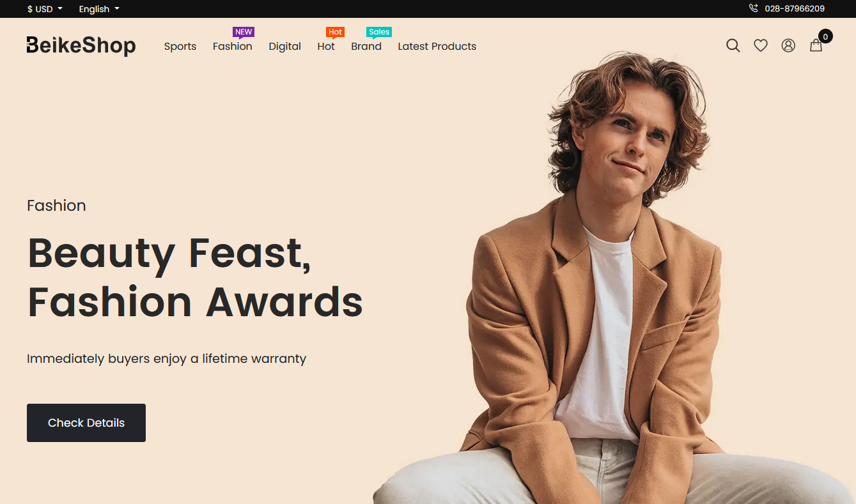Screen dimensions: 856x504
Task: Click the Check Details button
Action: [x=86, y=423]
